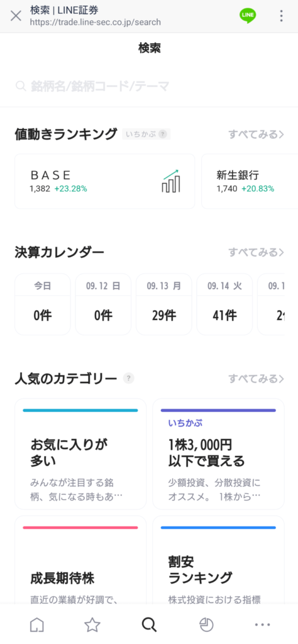298x644 pixels.
Task: Click the help icon beside 人気のカテゴリー
Action: 129,378
